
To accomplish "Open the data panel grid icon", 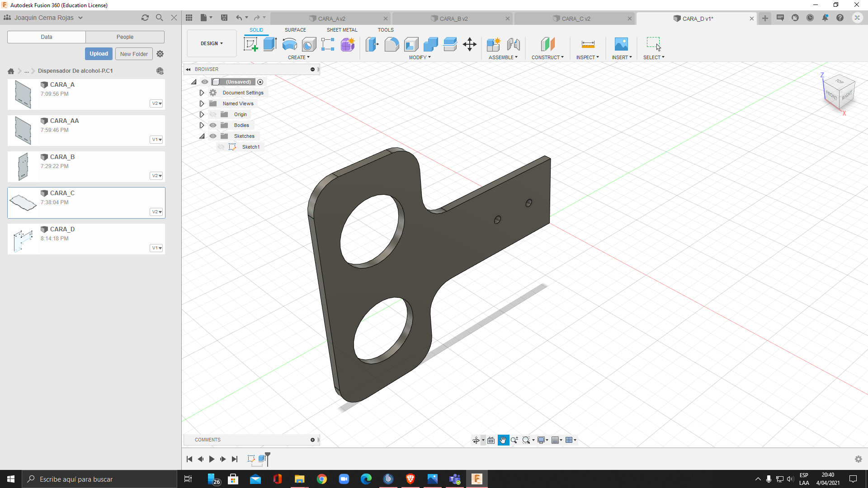I will pos(189,18).
